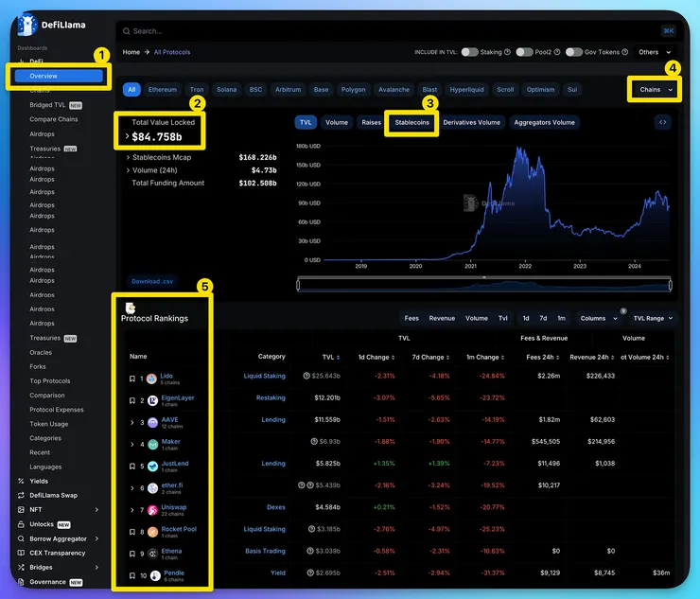Select the Arbitrum chain tab
The height and width of the screenshot is (599, 700).
tap(288, 90)
